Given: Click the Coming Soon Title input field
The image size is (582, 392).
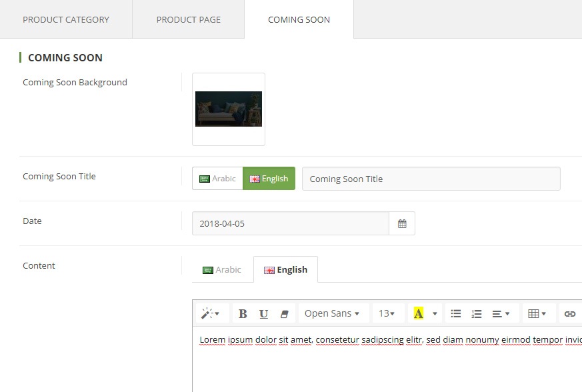Looking at the screenshot, I should [x=431, y=179].
